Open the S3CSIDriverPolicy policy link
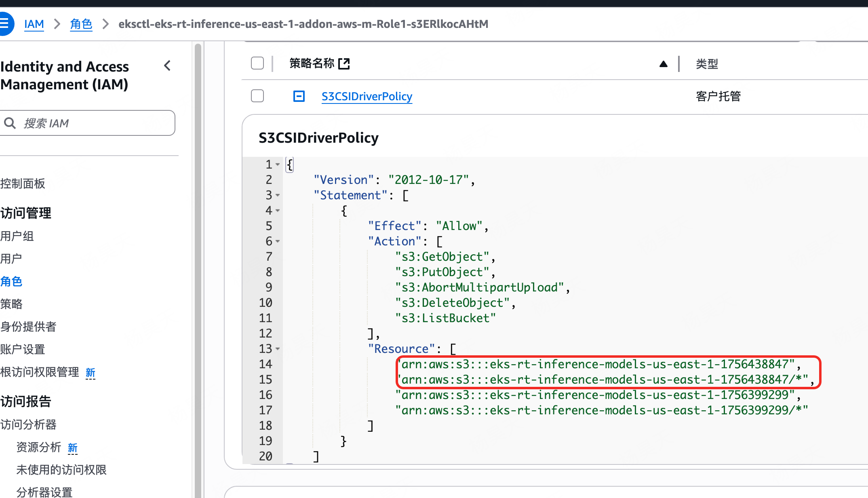Screen dimensions: 868x498 point(367,96)
